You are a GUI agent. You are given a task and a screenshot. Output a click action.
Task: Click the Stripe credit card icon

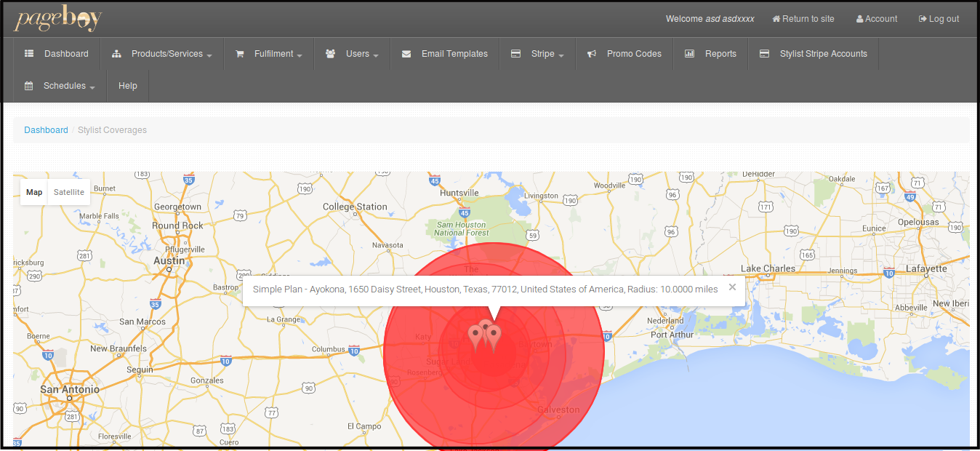point(516,54)
